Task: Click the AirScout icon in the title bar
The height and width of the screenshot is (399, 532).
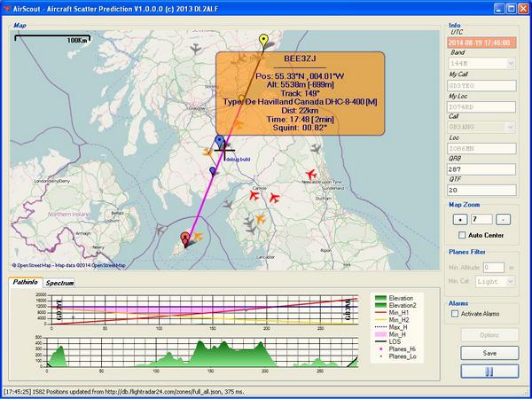Action: 6,9
